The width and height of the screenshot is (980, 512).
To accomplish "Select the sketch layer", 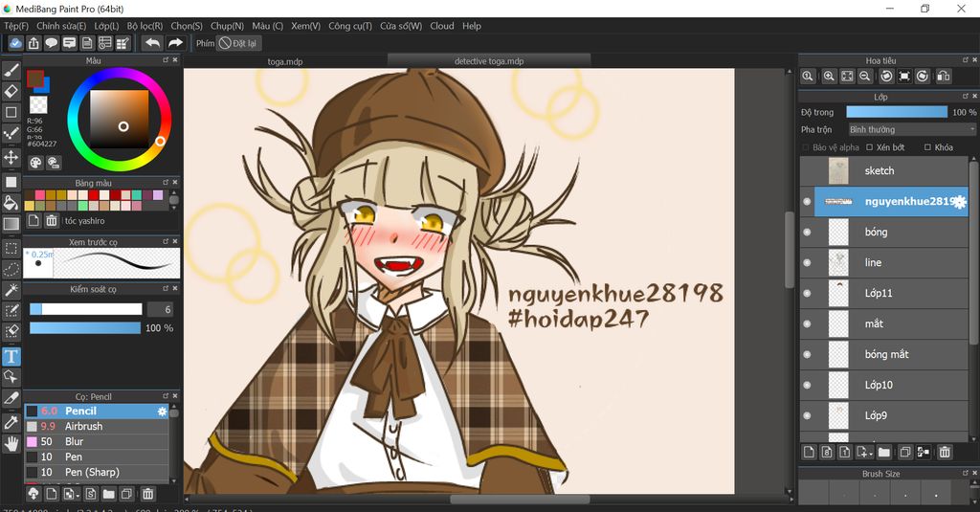I will 884,170.
